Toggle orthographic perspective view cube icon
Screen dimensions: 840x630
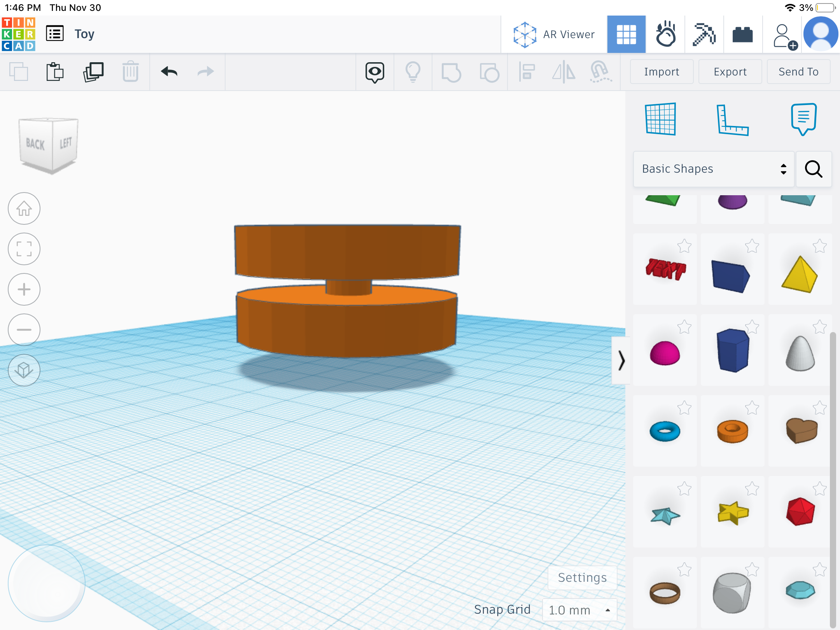coord(24,370)
